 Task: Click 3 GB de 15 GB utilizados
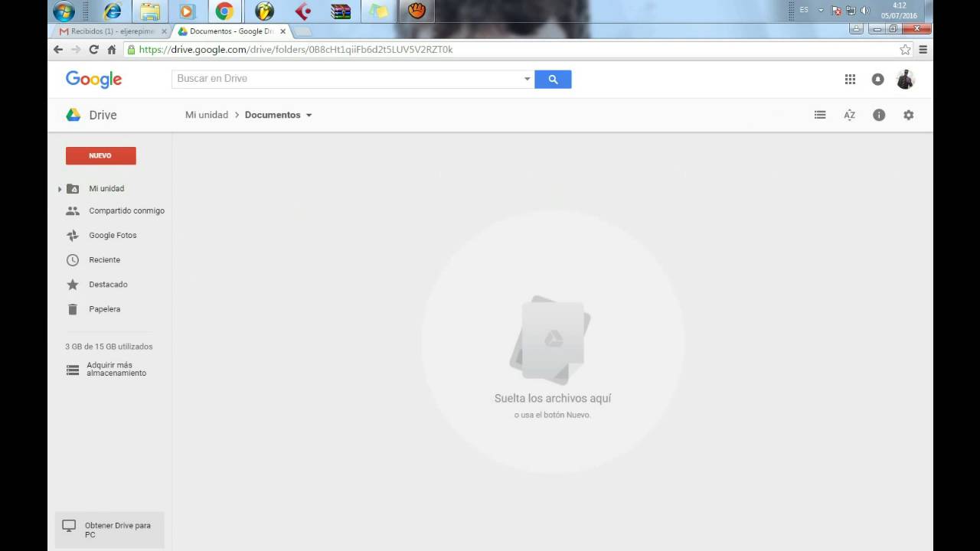coord(109,347)
